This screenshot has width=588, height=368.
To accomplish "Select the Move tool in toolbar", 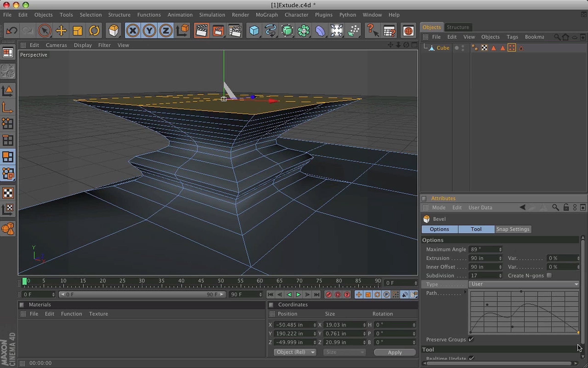I will [x=61, y=31].
